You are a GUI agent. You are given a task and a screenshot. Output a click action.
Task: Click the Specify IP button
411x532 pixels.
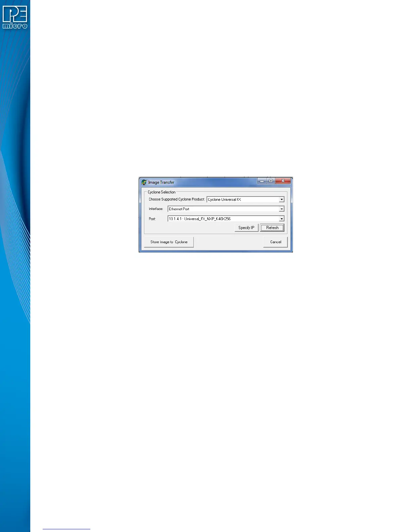(246, 228)
